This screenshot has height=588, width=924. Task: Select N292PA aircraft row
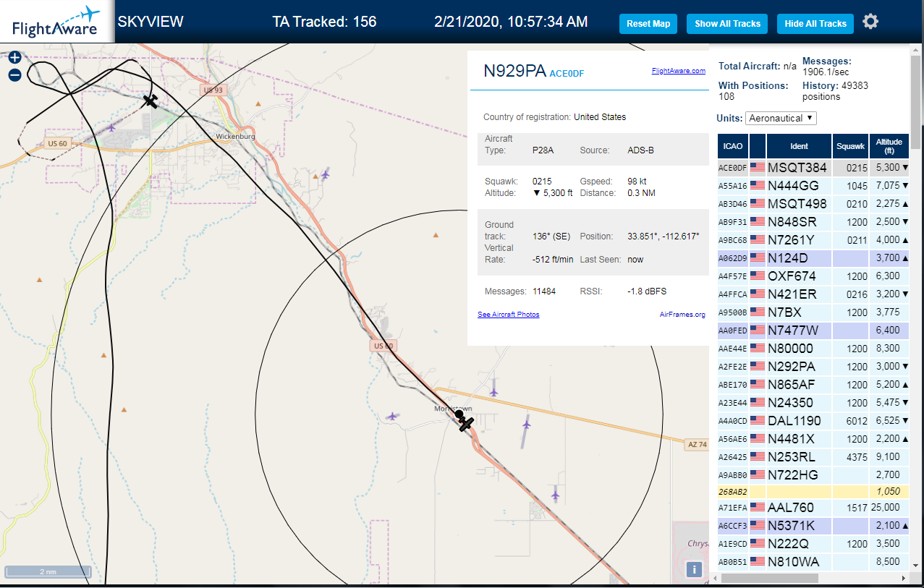pos(813,366)
